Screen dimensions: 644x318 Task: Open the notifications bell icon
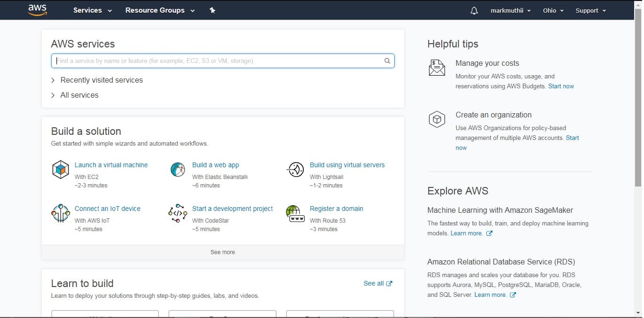pyautogui.click(x=474, y=10)
